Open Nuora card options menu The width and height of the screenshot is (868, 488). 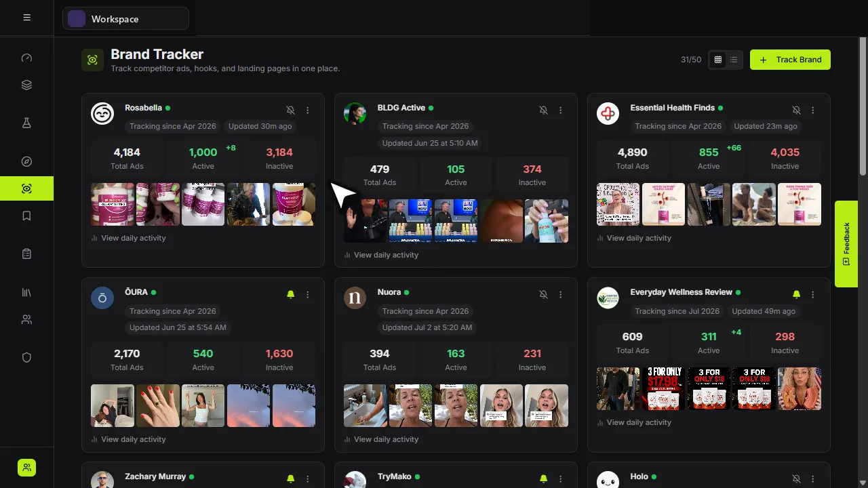pos(561,295)
